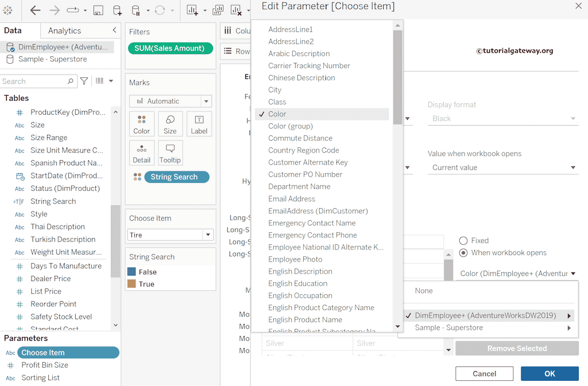Select the Choose Item parameter
The height and width of the screenshot is (386, 588).
(68, 353)
